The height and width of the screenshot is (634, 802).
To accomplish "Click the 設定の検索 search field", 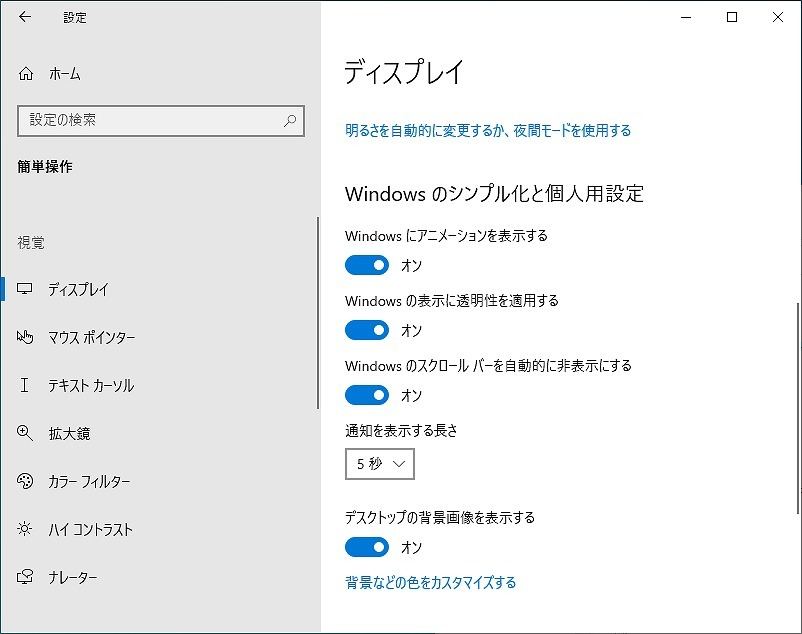I will tap(161, 121).
